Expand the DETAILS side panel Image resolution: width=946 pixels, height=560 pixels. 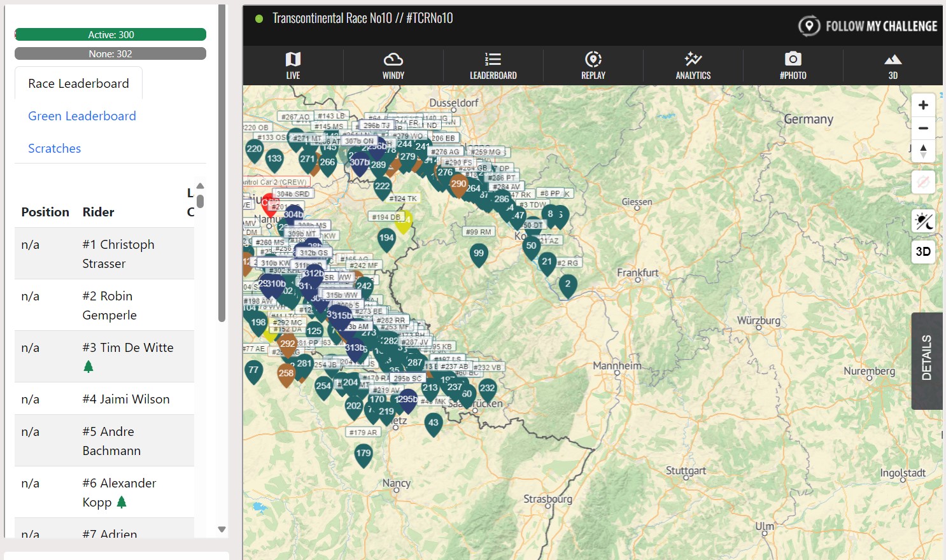pos(927,360)
